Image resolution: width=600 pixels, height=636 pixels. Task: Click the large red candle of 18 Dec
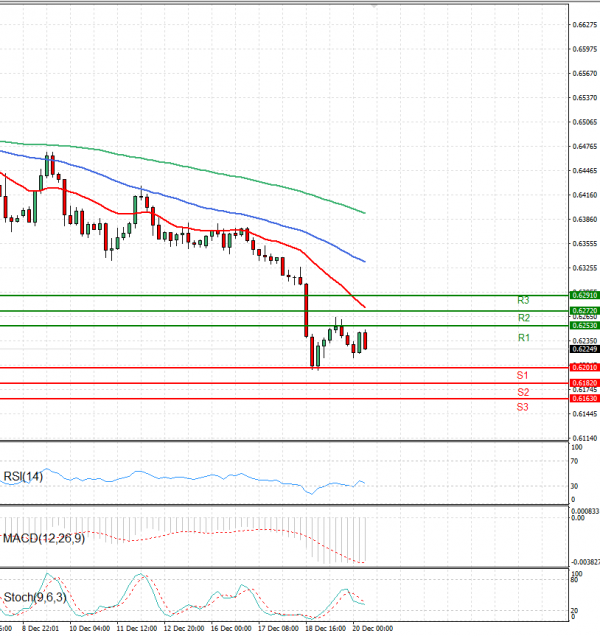point(306,310)
